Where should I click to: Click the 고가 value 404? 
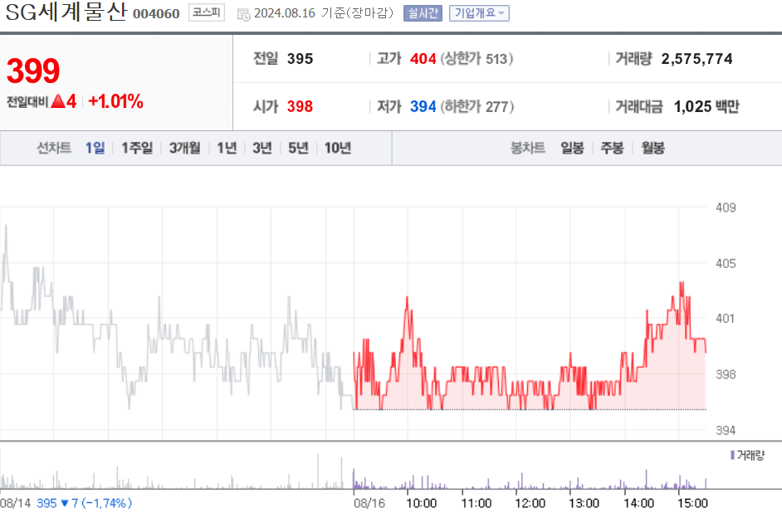tap(423, 59)
